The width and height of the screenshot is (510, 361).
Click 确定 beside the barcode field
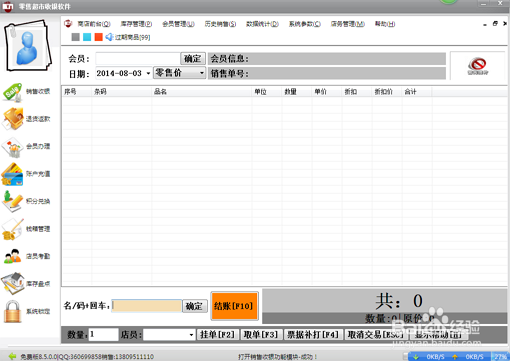(195, 306)
